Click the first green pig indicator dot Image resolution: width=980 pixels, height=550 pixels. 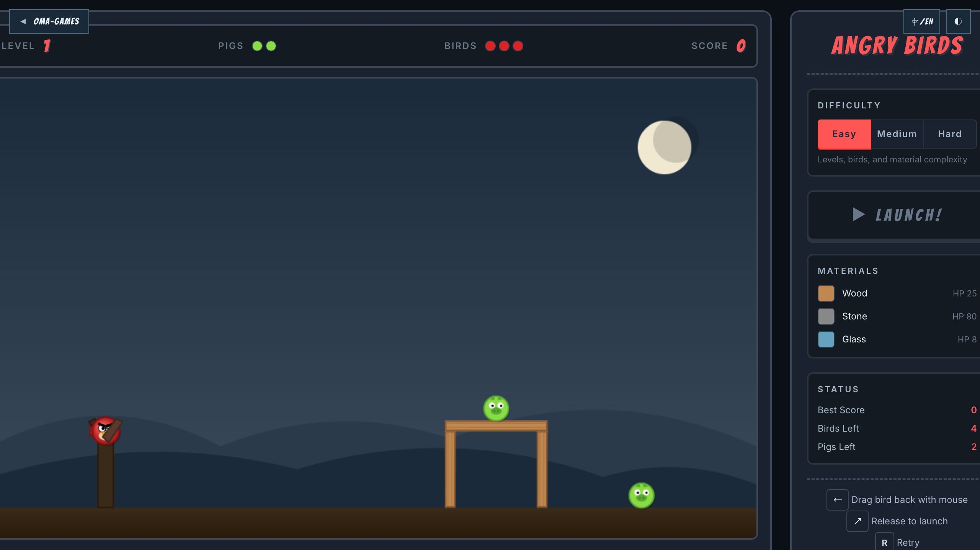coord(257,46)
